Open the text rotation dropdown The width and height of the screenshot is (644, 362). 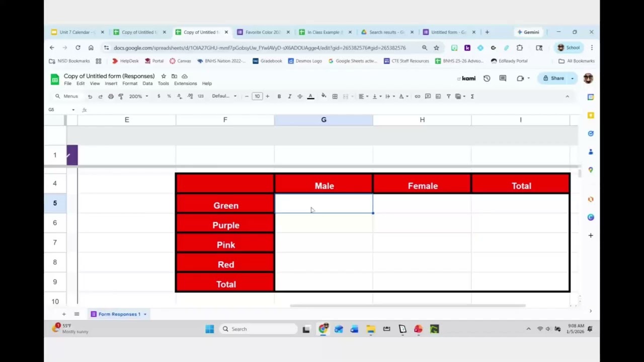tap(403, 96)
